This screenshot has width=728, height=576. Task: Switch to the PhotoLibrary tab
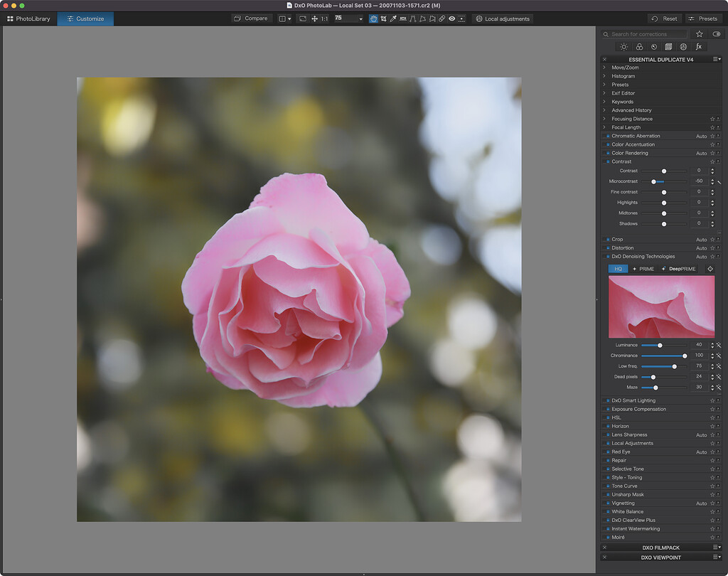click(28, 19)
